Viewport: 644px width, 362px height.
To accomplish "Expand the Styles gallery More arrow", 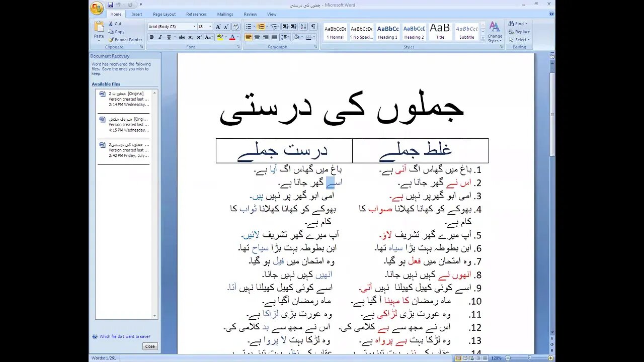I will (483, 40).
